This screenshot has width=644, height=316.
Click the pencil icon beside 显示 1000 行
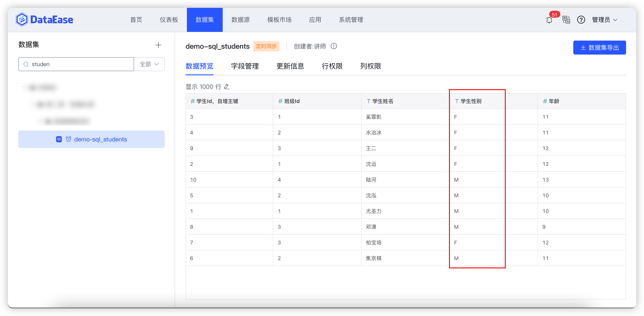click(227, 86)
